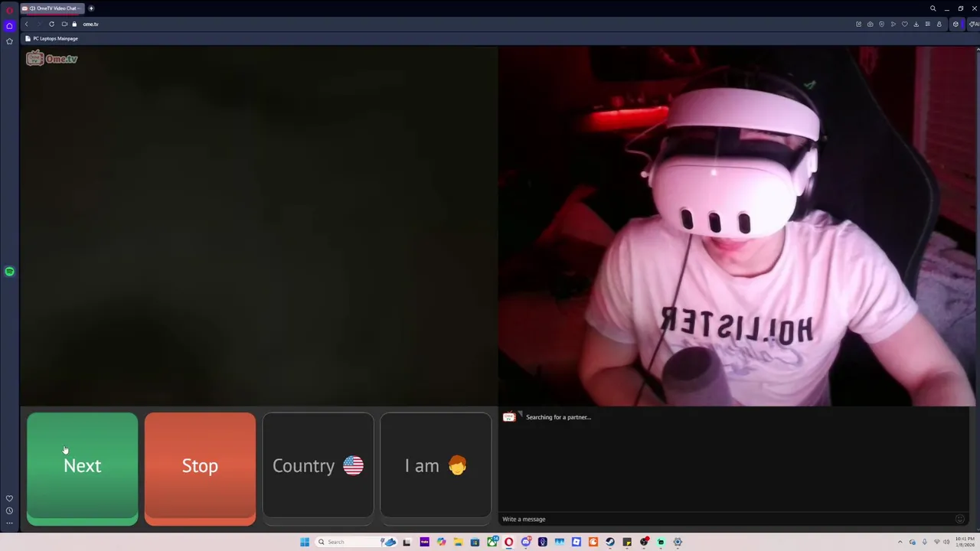The width and height of the screenshot is (980, 551).
Task: Open sidebar more options dots
Action: (x=9, y=523)
